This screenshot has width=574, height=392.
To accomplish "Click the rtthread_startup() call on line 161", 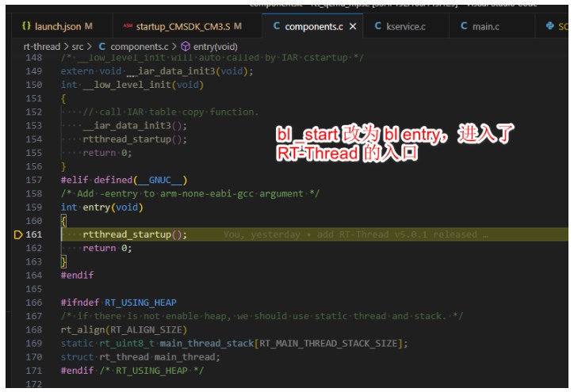I will click(135, 234).
